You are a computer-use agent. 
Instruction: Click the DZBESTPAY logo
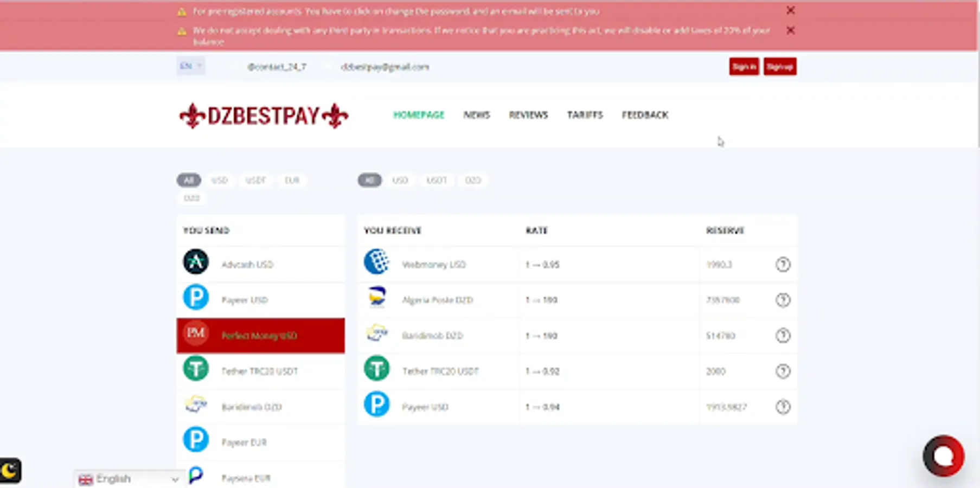(264, 115)
